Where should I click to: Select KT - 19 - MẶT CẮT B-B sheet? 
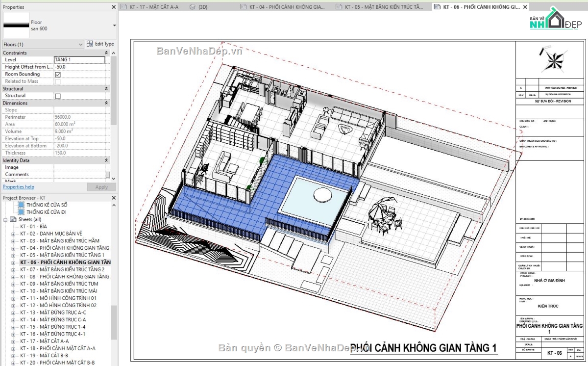pos(44,355)
